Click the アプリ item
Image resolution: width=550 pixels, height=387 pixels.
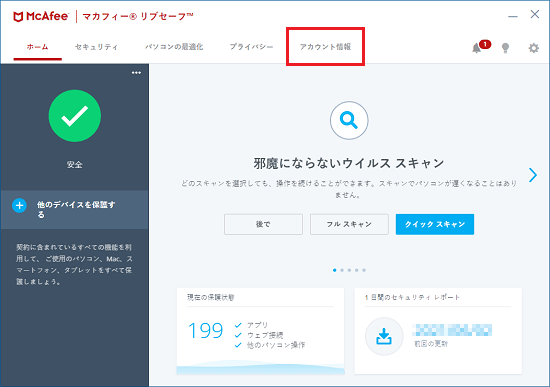pos(257,325)
